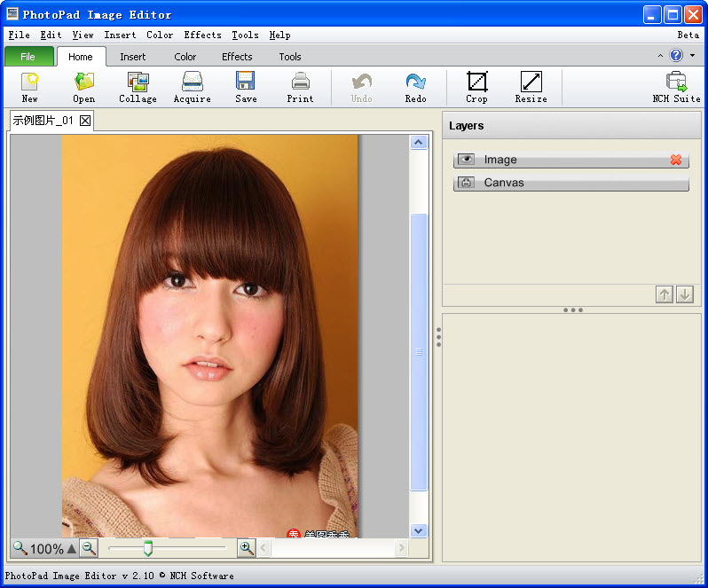This screenshot has width=708, height=588.
Task: Click the zoom slider handle
Action: click(148, 548)
